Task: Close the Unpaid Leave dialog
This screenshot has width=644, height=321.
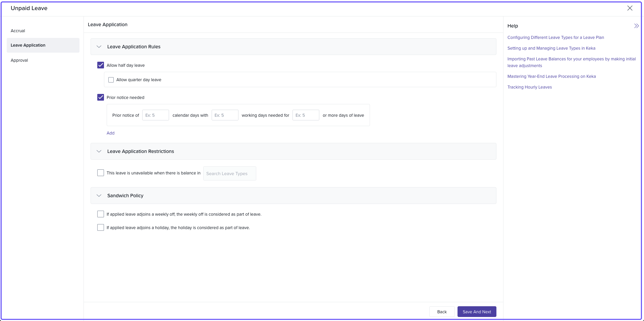Action: (630, 8)
